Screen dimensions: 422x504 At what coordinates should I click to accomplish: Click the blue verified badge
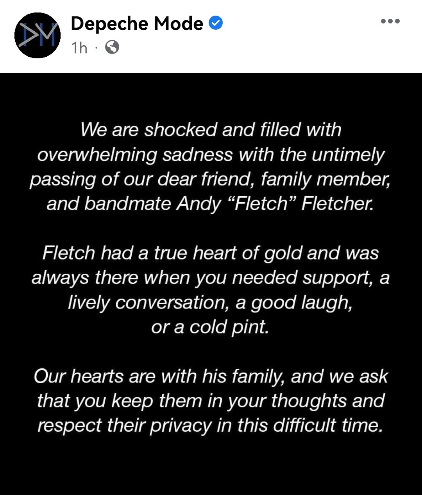coord(216,23)
